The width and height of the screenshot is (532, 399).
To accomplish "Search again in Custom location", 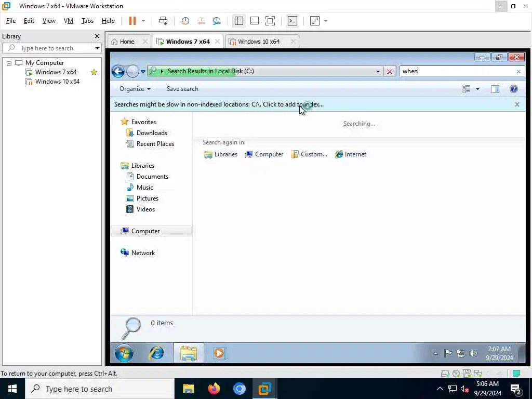I will point(309,154).
